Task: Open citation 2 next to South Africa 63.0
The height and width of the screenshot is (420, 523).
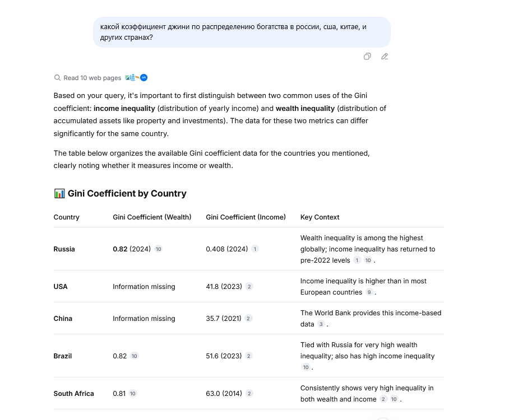Action: 249,394
